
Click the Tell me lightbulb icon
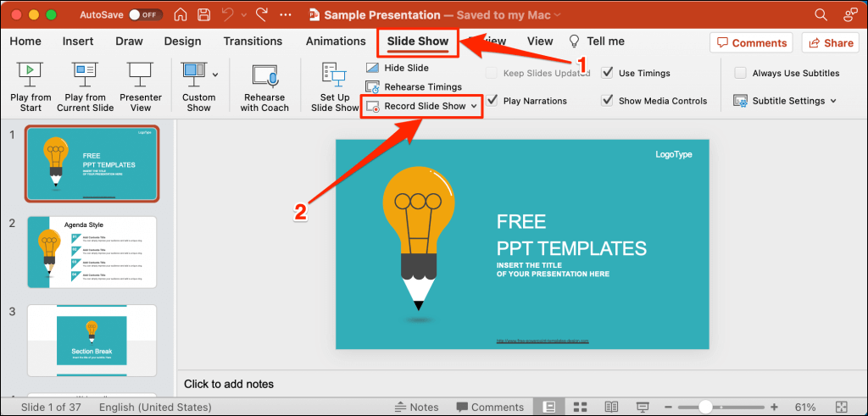pos(576,41)
